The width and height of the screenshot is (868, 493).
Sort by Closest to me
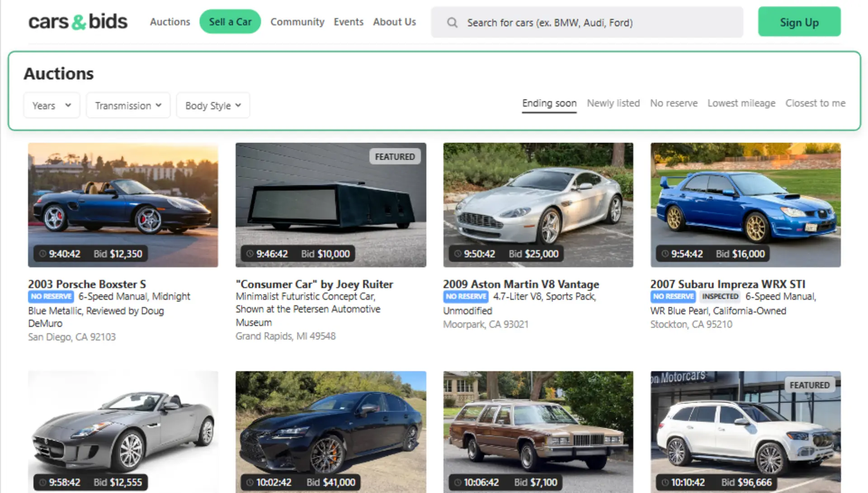pyautogui.click(x=816, y=103)
